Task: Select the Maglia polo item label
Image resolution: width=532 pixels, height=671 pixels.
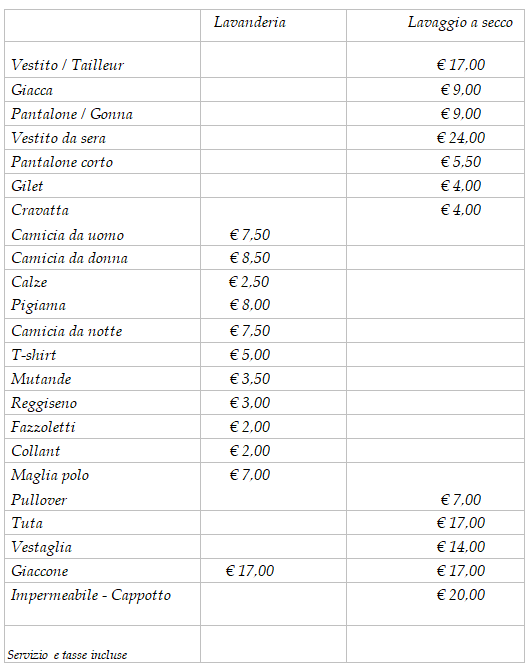Action: tap(50, 475)
